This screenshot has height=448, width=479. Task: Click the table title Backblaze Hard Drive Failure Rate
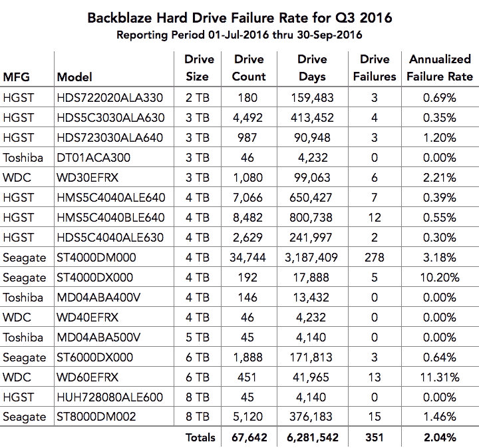[x=239, y=17]
